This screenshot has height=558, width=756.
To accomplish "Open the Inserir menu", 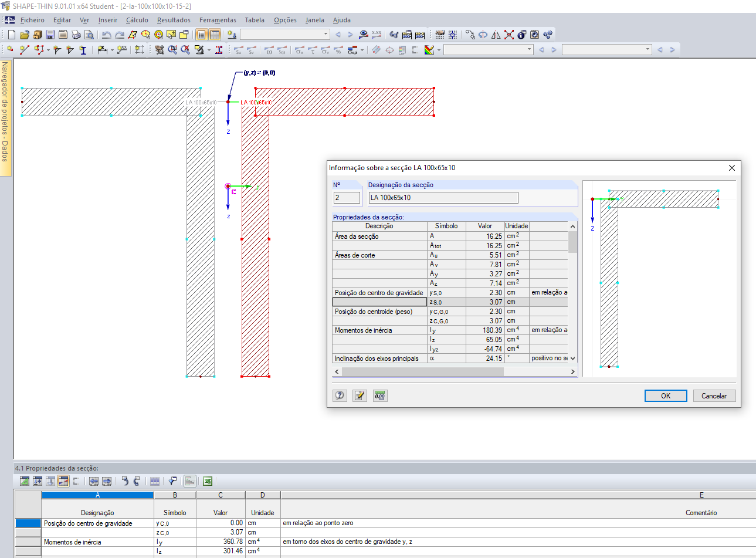I will point(108,20).
